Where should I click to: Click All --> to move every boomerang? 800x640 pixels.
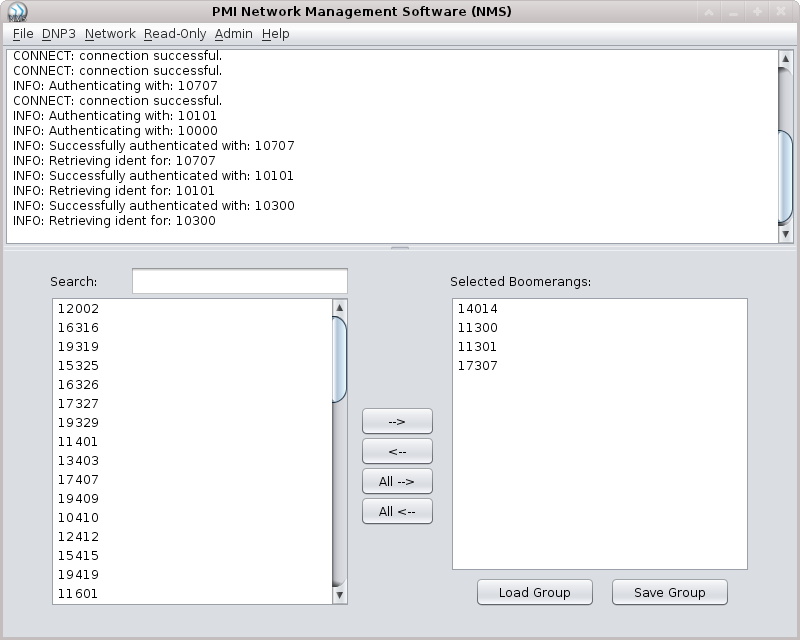396,481
